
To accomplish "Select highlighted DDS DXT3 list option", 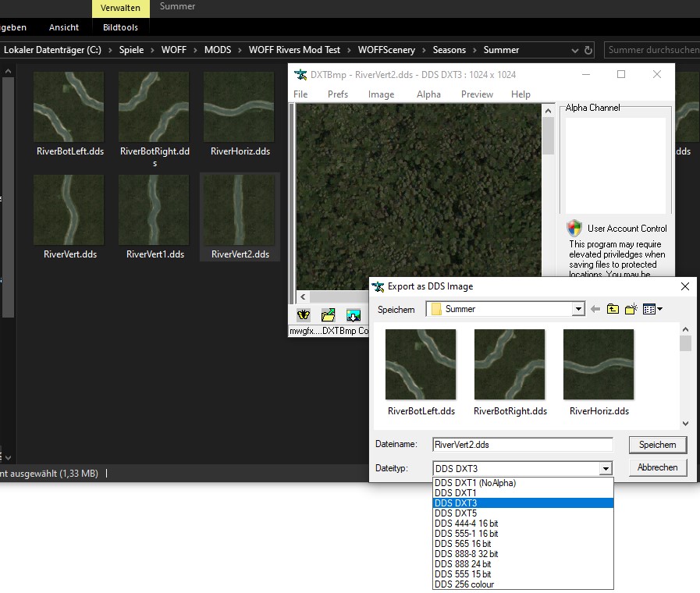I will click(523, 502).
